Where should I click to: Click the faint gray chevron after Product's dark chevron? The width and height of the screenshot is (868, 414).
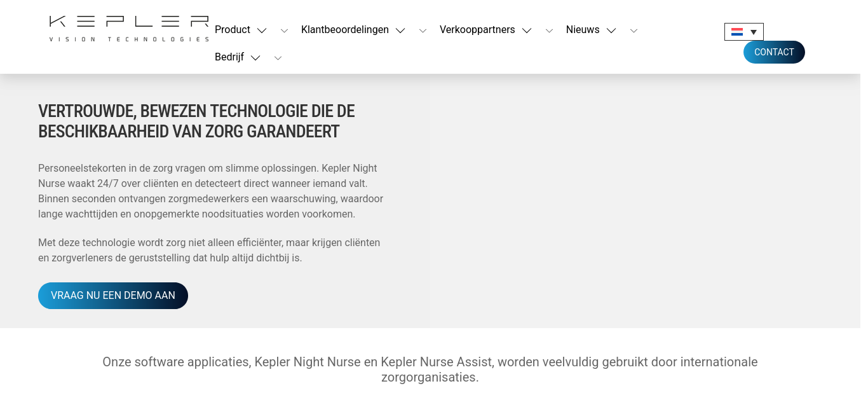[284, 31]
